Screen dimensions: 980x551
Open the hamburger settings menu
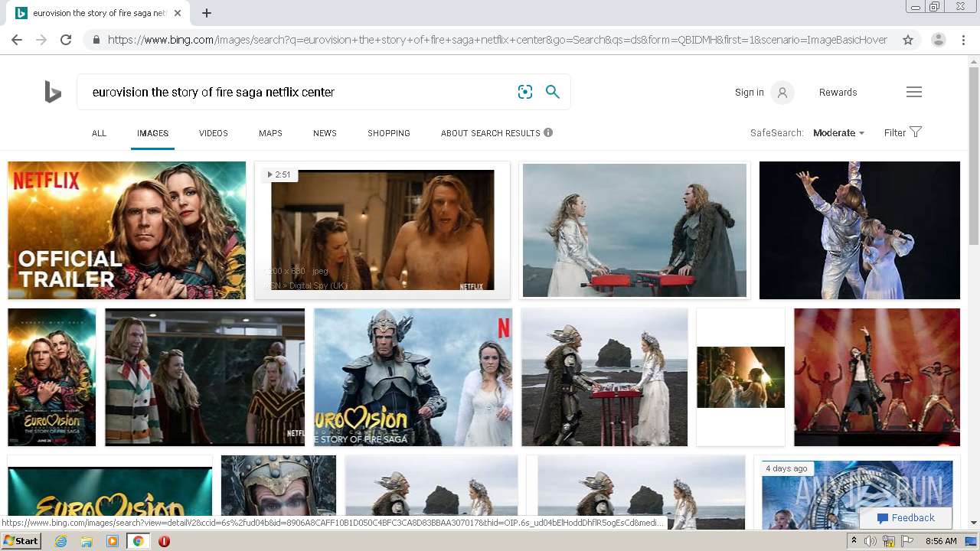tap(914, 92)
